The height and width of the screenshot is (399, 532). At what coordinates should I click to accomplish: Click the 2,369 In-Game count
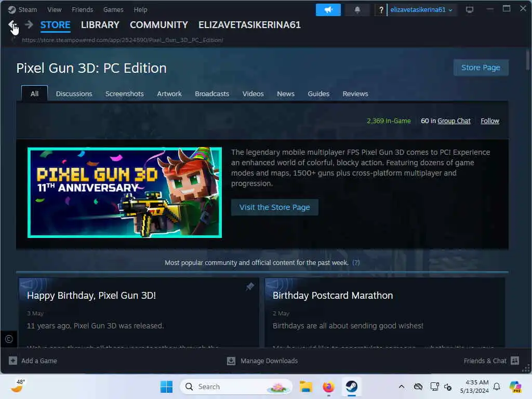click(x=389, y=121)
